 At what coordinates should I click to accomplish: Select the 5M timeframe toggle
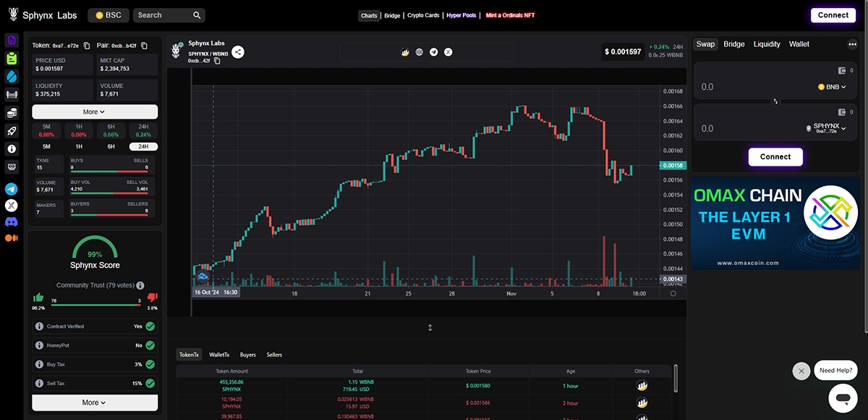(46, 146)
